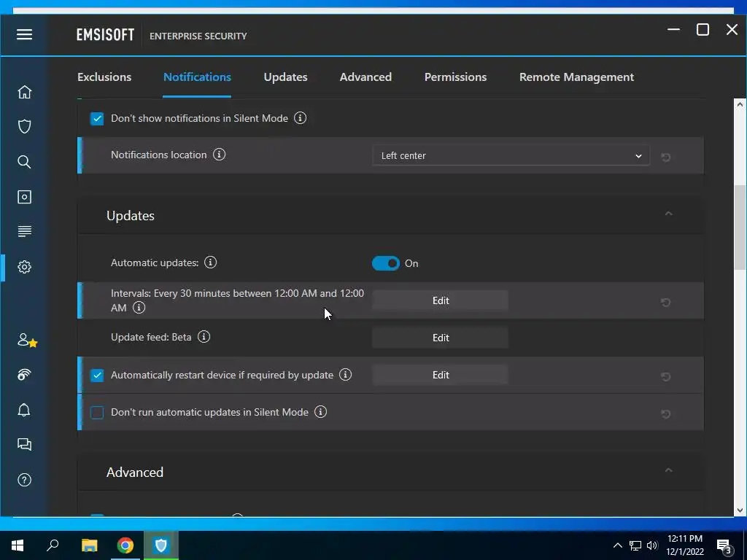
Task: Open the Scan magnifier icon in sidebar
Action: pos(24,162)
